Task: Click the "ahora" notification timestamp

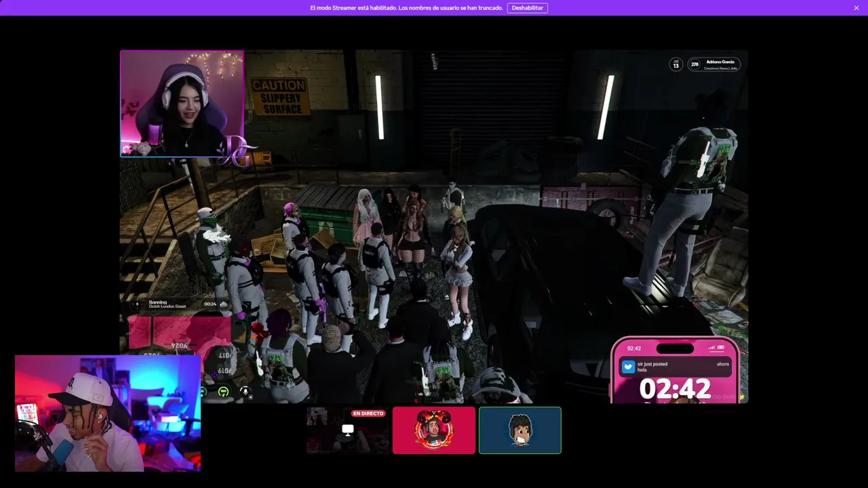Action: (723, 364)
